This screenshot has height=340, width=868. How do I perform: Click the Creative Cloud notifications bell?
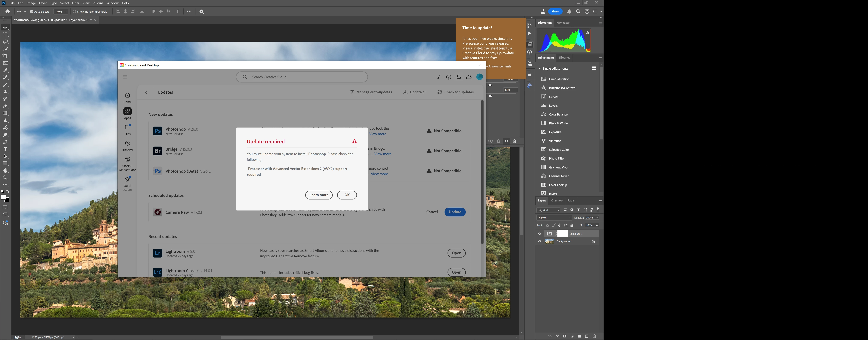tap(459, 77)
